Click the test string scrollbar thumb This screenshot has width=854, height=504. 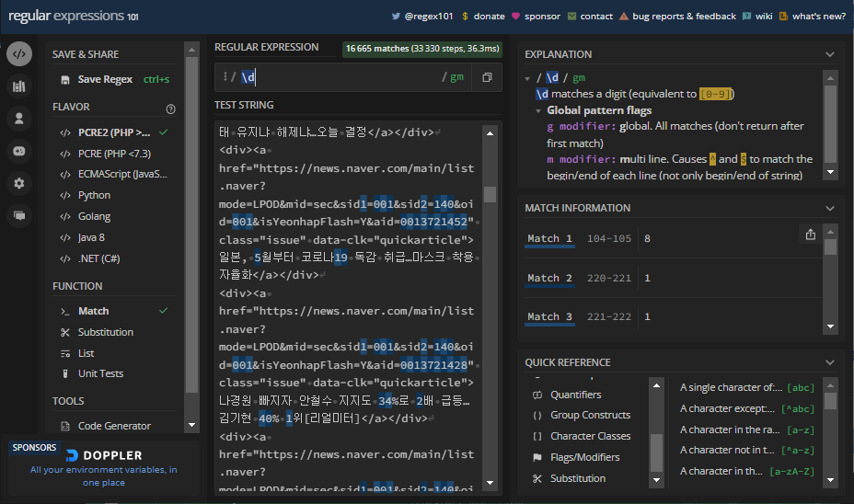pyautogui.click(x=490, y=194)
